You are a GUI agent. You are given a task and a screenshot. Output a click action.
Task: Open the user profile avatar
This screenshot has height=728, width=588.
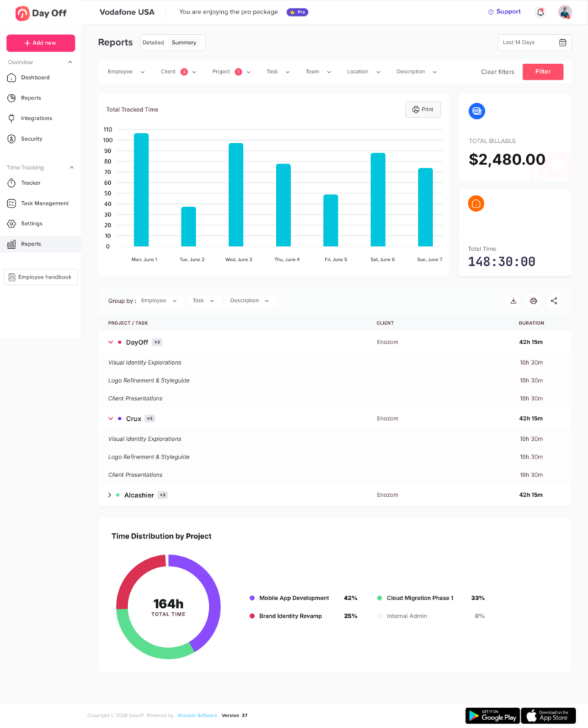coord(565,13)
